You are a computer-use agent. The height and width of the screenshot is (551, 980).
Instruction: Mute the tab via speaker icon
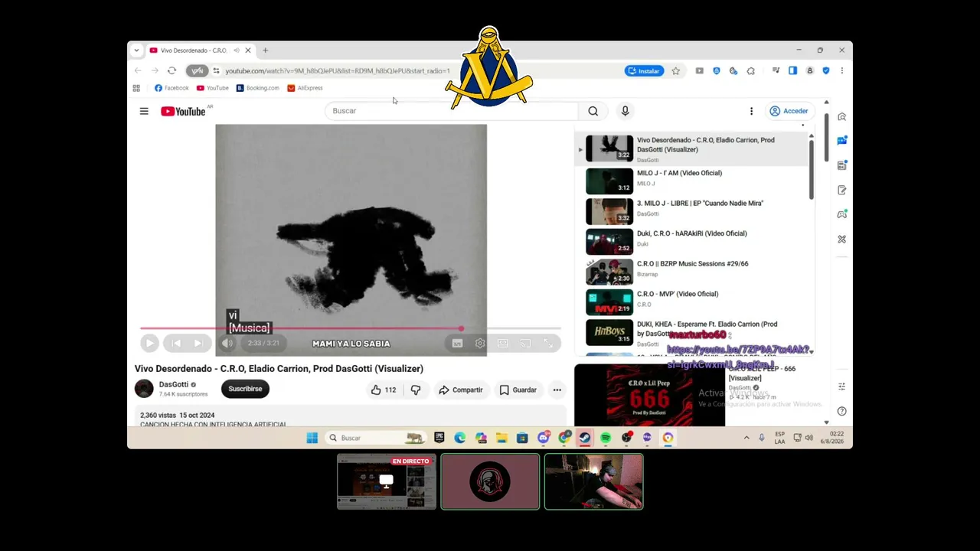(x=236, y=51)
